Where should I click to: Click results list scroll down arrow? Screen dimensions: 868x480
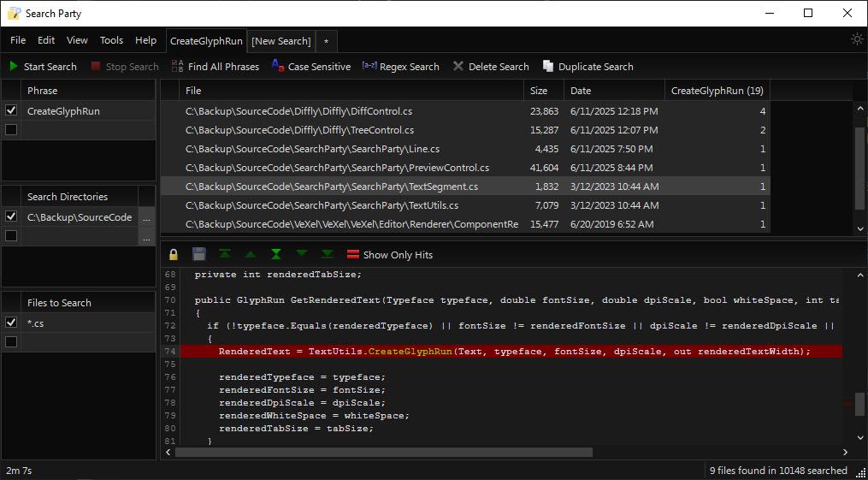(859, 228)
